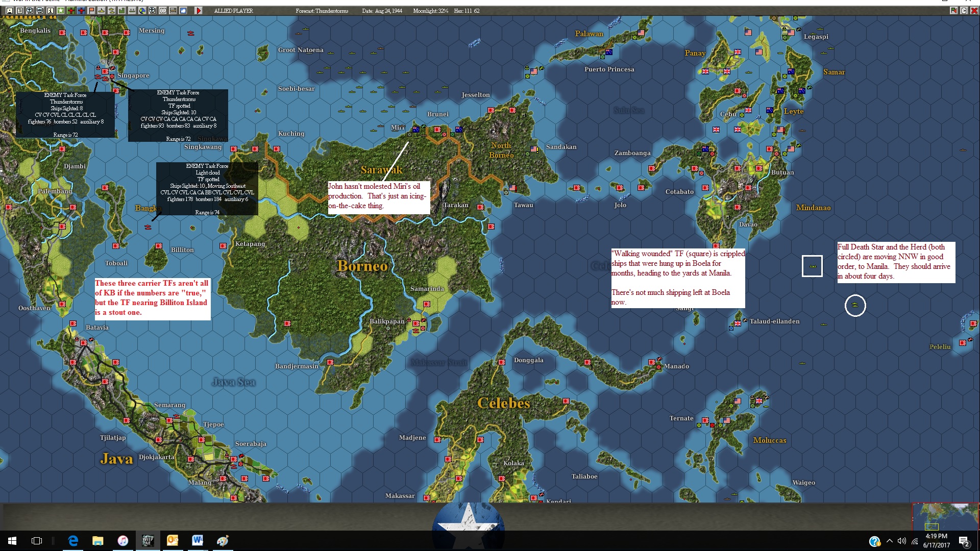Image resolution: width=980 pixels, height=551 pixels.
Task: Open the volume speaker tray icon
Action: point(902,541)
